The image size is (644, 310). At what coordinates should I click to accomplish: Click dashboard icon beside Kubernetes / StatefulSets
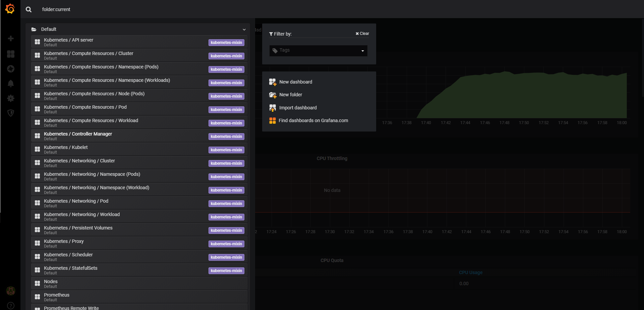(38, 270)
